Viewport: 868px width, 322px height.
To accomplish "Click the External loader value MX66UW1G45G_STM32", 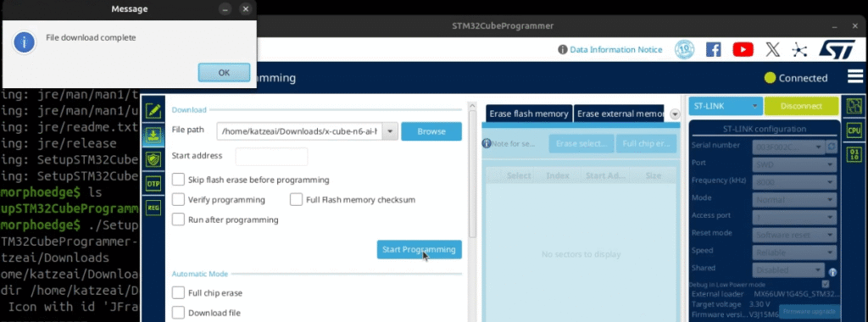I will (797, 294).
